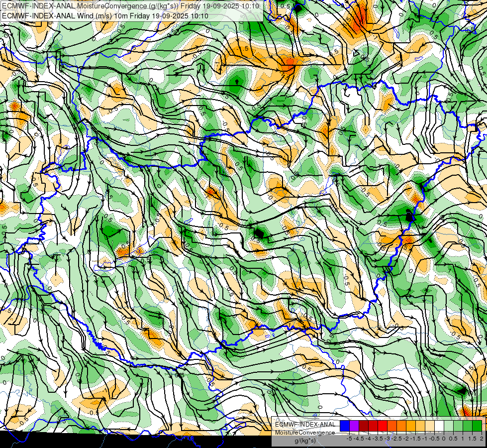487x448 pixels.
Task: Click the MoistureConvergence label in the legend
Action: click(x=305, y=433)
